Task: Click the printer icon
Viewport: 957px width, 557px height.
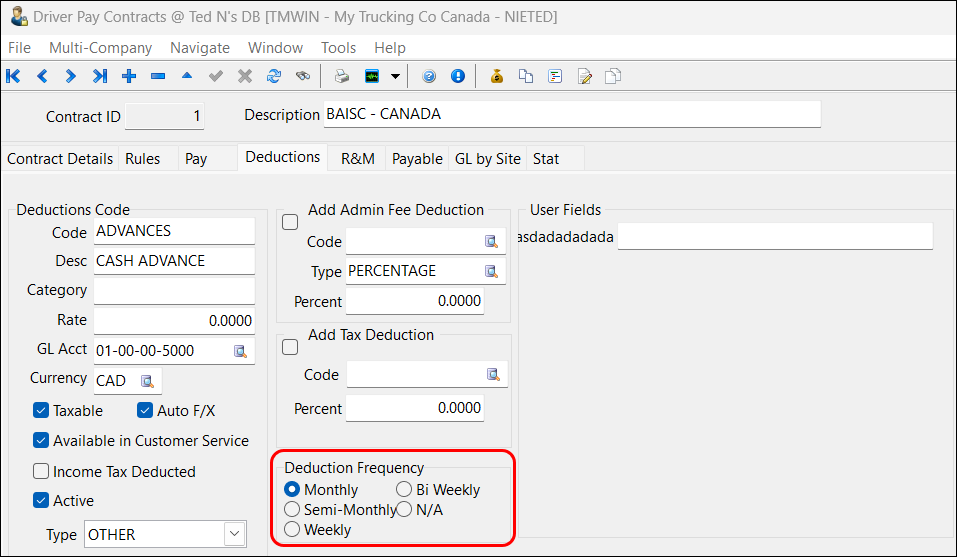Action: [342, 76]
